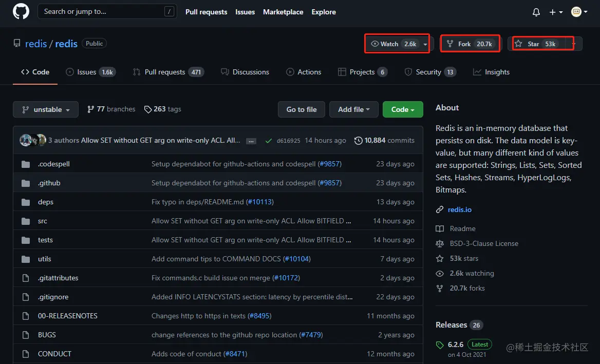The height and width of the screenshot is (364, 600).
Task: Open pull request #8471 link
Action: tap(235, 354)
